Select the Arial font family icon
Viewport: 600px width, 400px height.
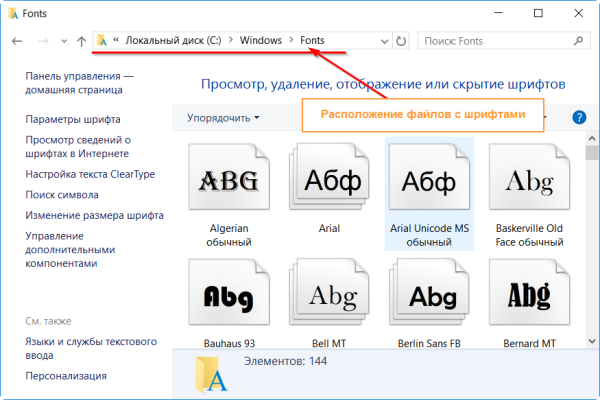click(x=329, y=176)
